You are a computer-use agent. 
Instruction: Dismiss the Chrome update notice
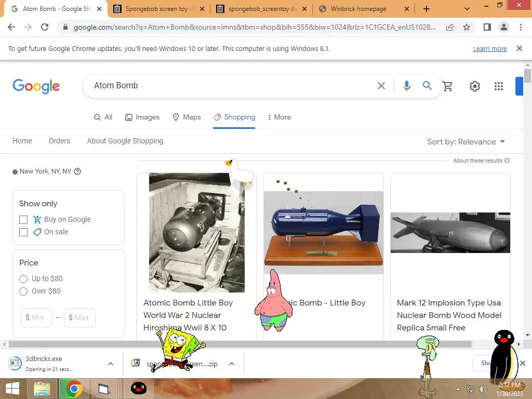click(520, 48)
